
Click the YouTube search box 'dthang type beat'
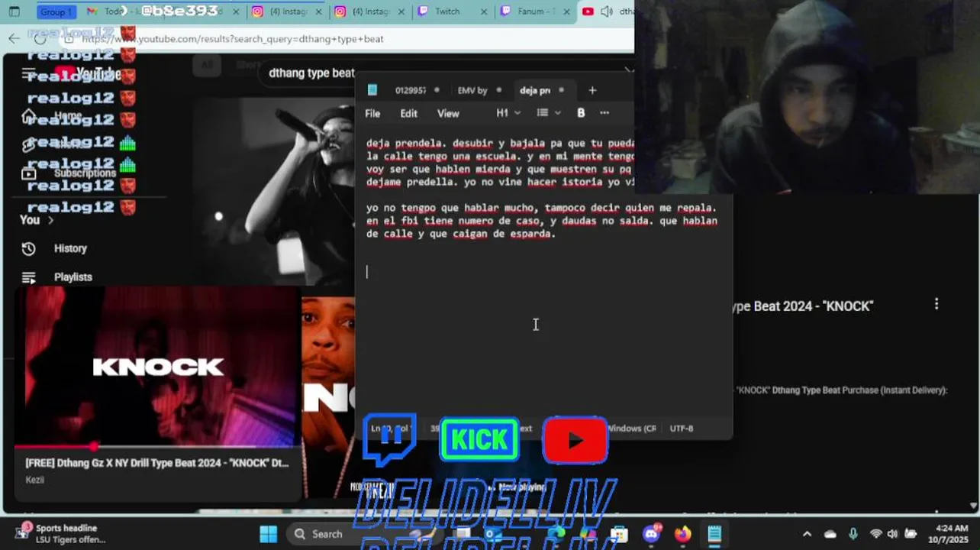pyautogui.click(x=311, y=73)
